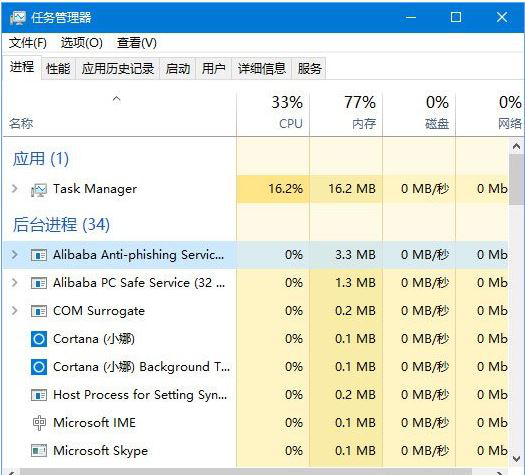
Task: Switch to the 服务 tab
Action: pyautogui.click(x=309, y=69)
